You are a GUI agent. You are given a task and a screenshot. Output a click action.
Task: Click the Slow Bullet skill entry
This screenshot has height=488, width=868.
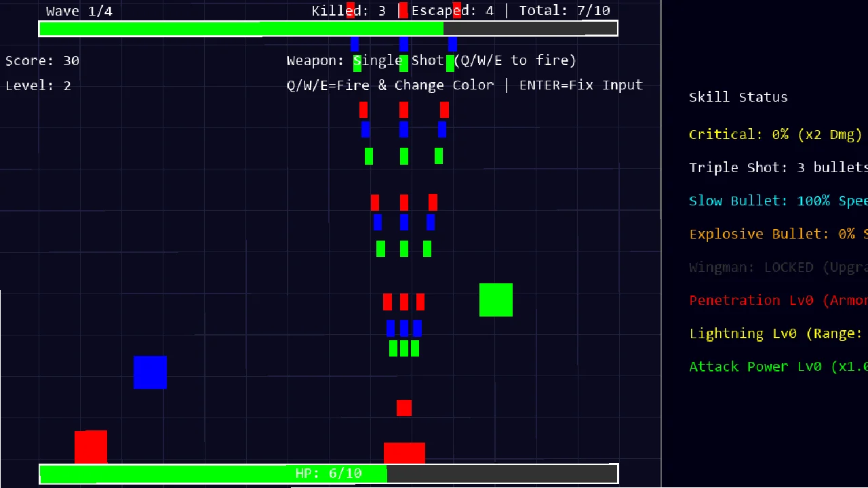pyautogui.click(x=778, y=201)
